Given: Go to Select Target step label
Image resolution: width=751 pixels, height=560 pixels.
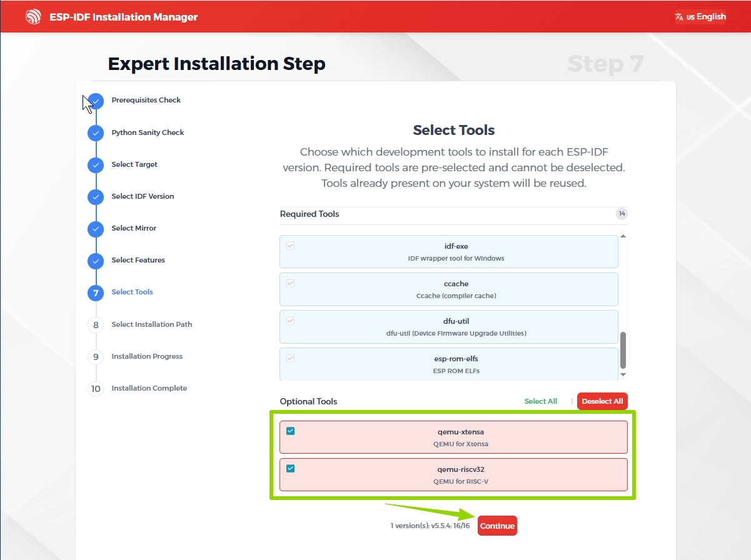Looking at the screenshot, I should point(134,164).
